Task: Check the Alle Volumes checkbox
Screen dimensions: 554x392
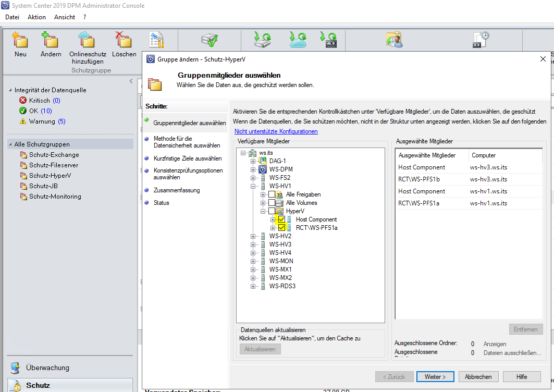Action: click(272, 203)
